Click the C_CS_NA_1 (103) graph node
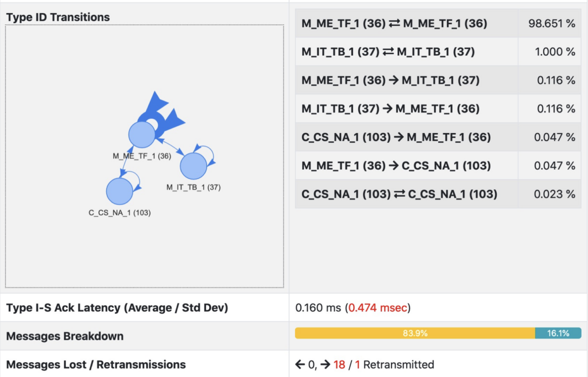 [x=119, y=191]
